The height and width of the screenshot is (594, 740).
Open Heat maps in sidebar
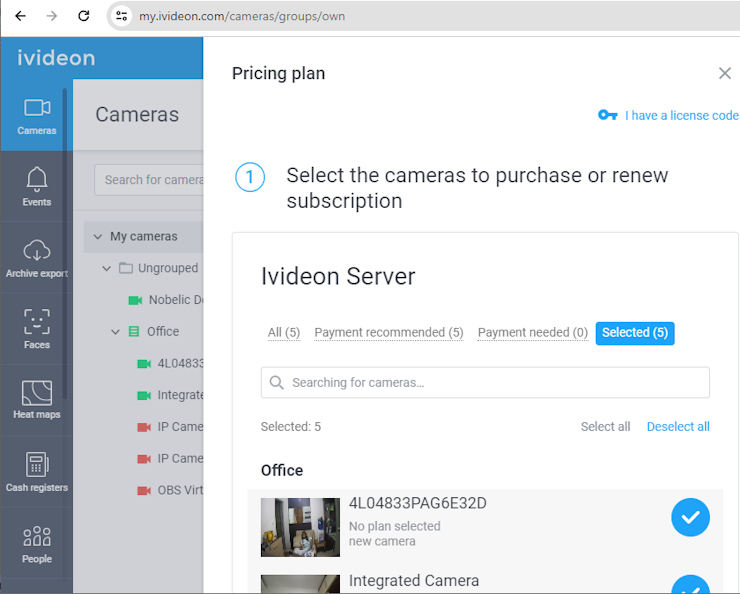click(x=37, y=400)
